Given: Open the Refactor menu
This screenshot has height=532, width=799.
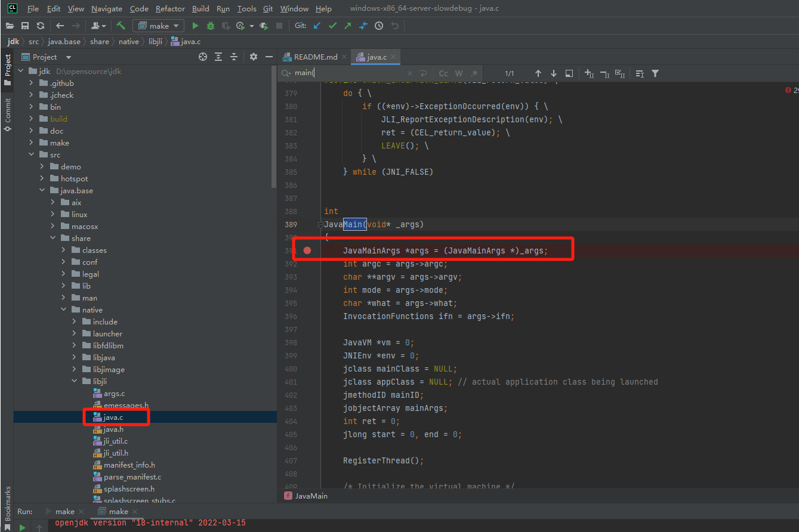Looking at the screenshot, I should [x=170, y=8].
